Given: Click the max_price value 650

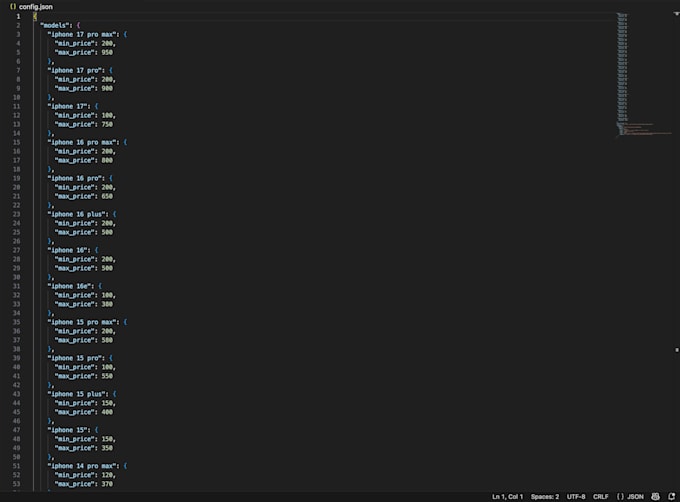Looking at the screenshot, I should click(107, 196).
